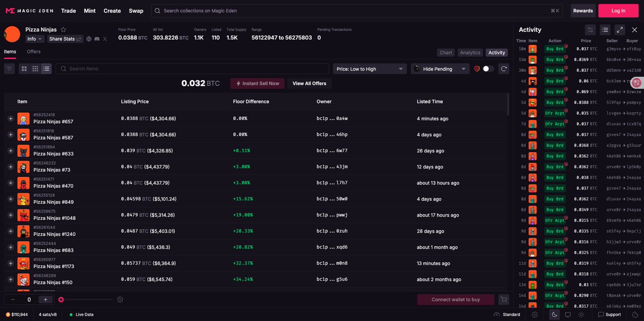Open the Price: Low to High dropdown

370,69
